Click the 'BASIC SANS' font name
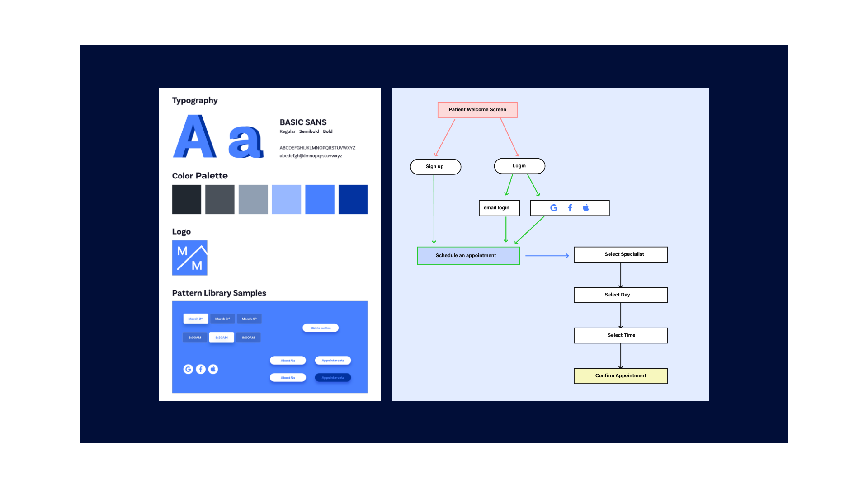This screenshot has height=488, width=868. point(303,122)
